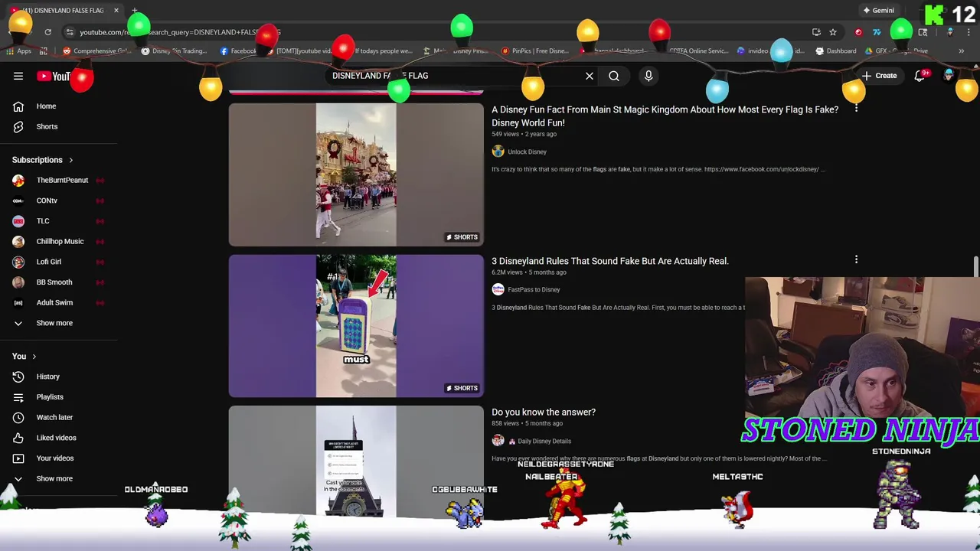Open the YouTube account avatar menu
Viewport: 980px width, 551px height.
[x=949, y=76]
